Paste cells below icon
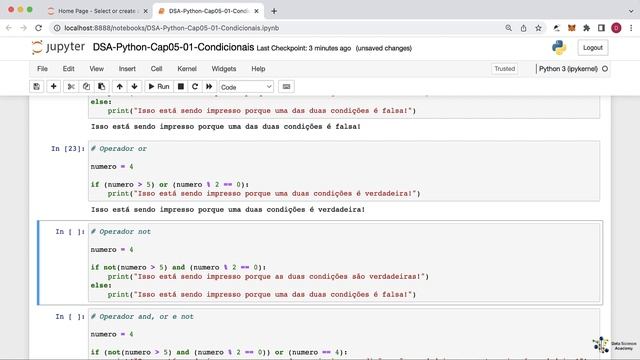The width and height of the screenshot is (640, 360). pos(101,87)
